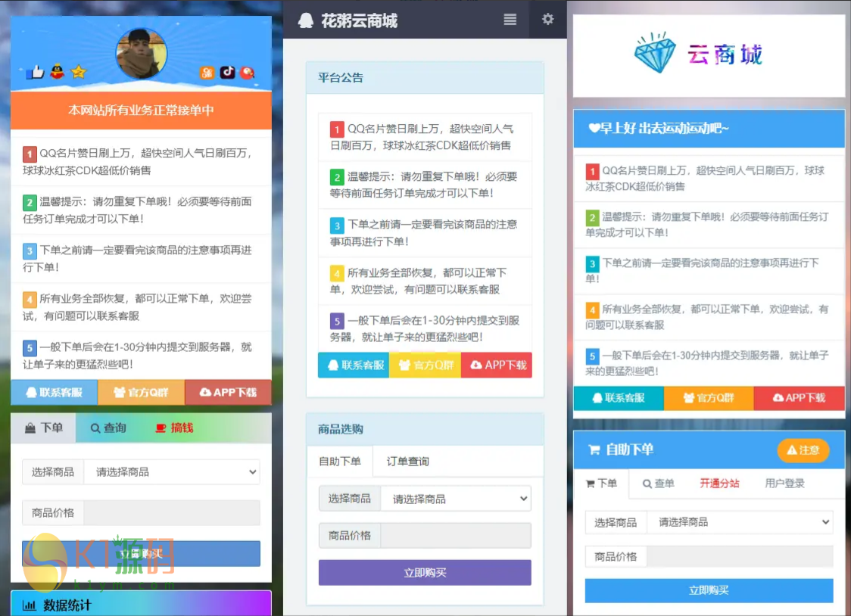851x616 pixels.
Task: Switch to the 查询 tab with magnifier
Action: (108, 428)
